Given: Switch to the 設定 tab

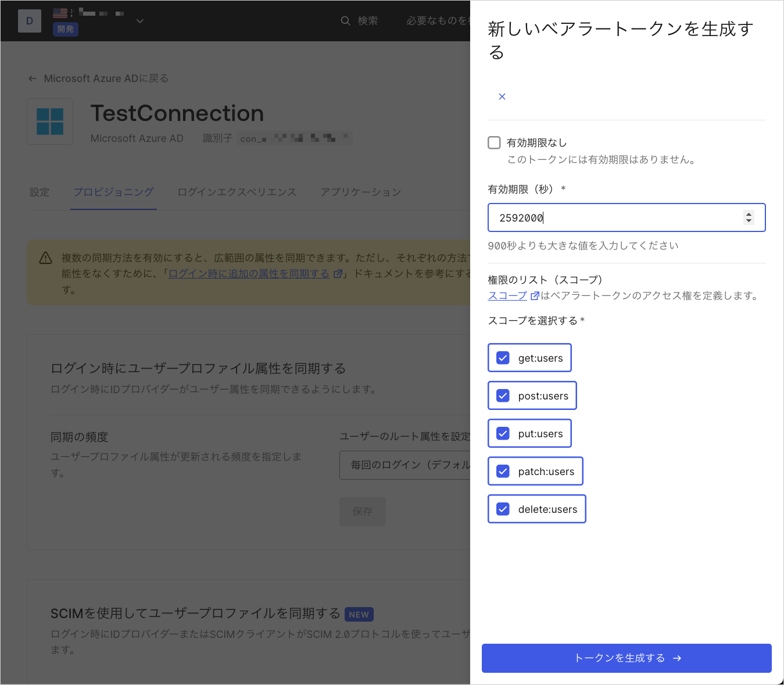Looking at the screenshot, I should pos(39,192).
